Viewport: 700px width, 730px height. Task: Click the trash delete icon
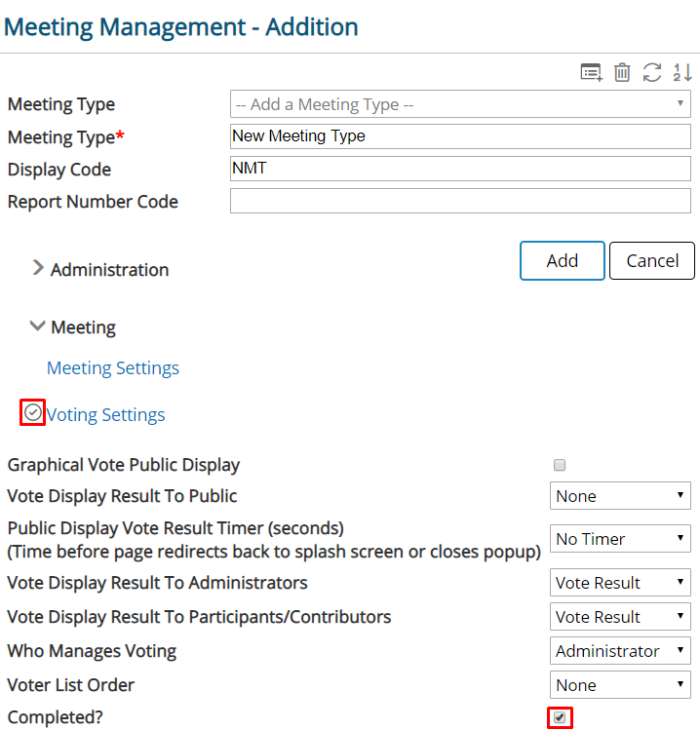(622, 72)
